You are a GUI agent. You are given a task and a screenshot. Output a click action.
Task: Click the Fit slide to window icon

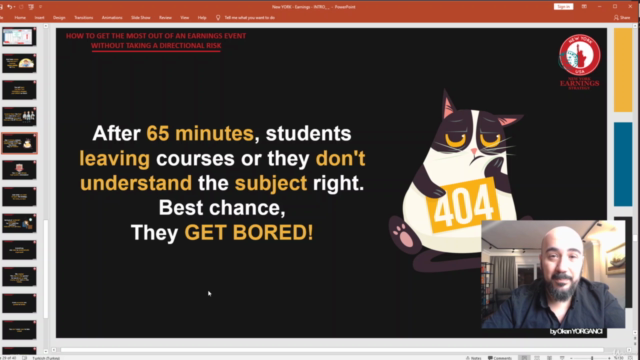pos(630,358)
